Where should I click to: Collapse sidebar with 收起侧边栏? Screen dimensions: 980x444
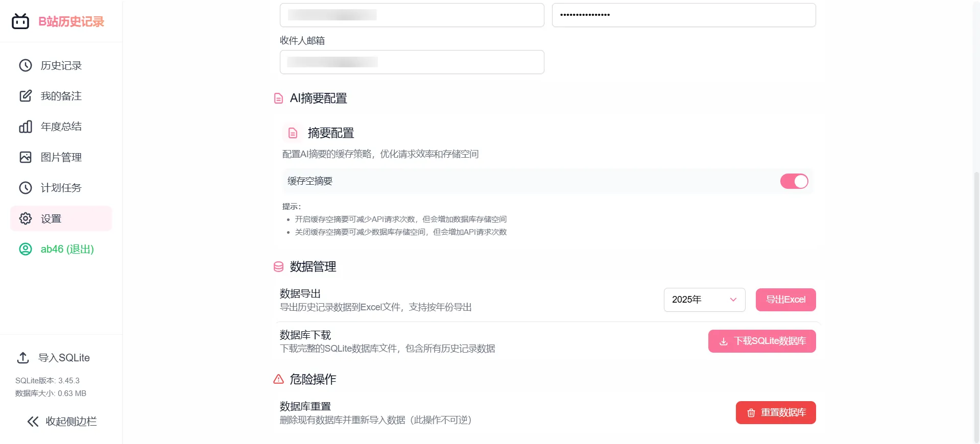pyautogui.click(x=61, y=422)
